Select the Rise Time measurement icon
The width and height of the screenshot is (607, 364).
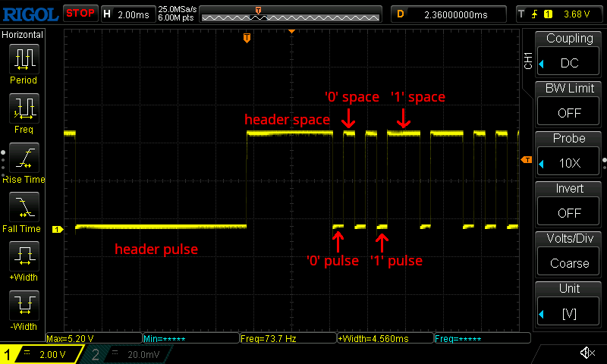click(24, 158)
